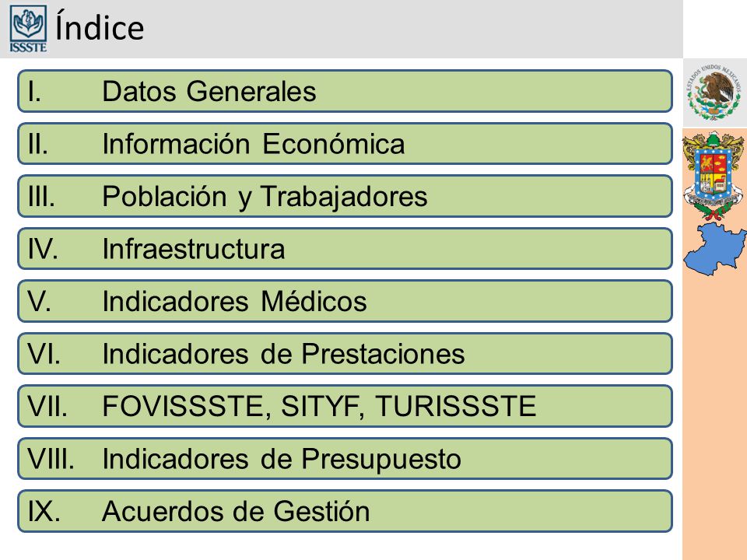
Task: Click the blue state map silhouette
Action: click(714, 249)
